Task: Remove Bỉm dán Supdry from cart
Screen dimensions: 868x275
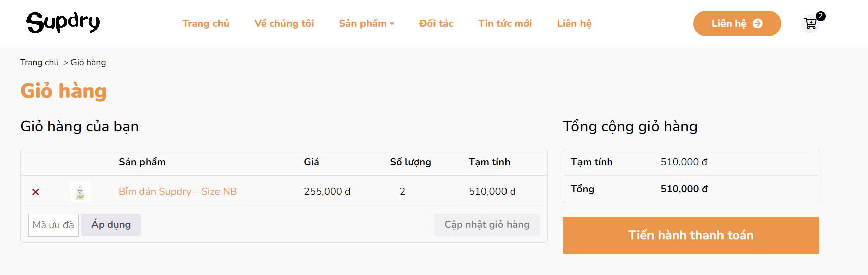Action: [36, 192]
